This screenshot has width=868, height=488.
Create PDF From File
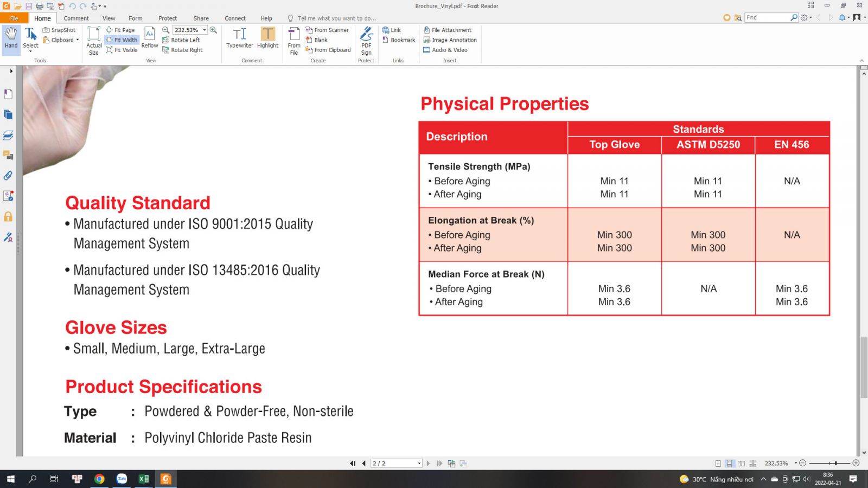point(294,41)
